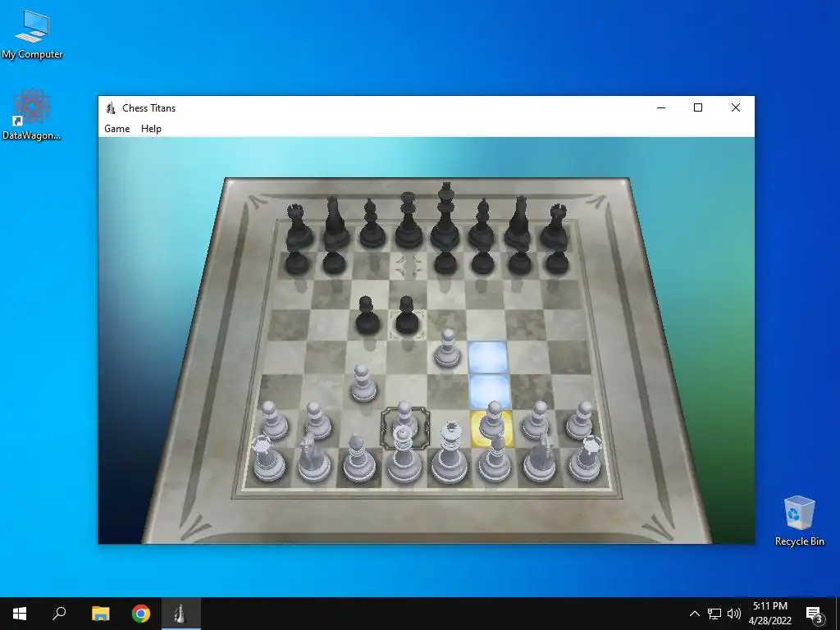Click the black h-file pawn
Screen dimensions: 840x630
click(x=557, y=262)
